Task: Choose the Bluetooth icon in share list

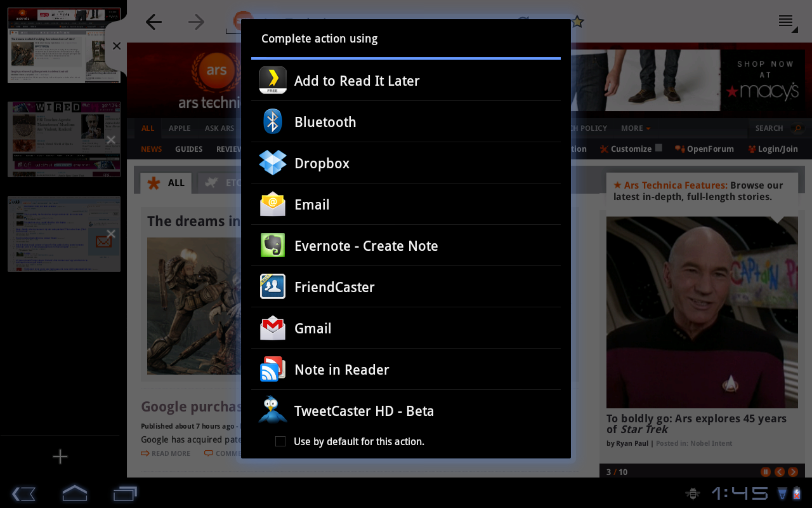Action: 273,122
